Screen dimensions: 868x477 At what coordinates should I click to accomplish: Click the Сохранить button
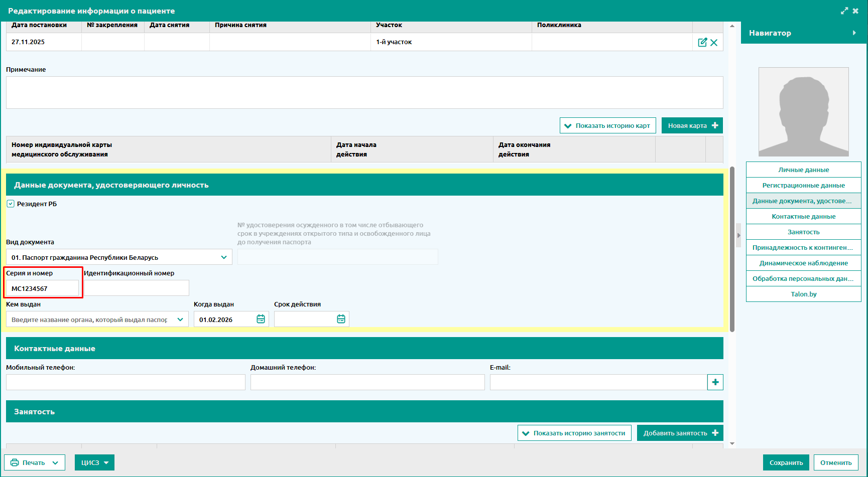click(786, 462)
